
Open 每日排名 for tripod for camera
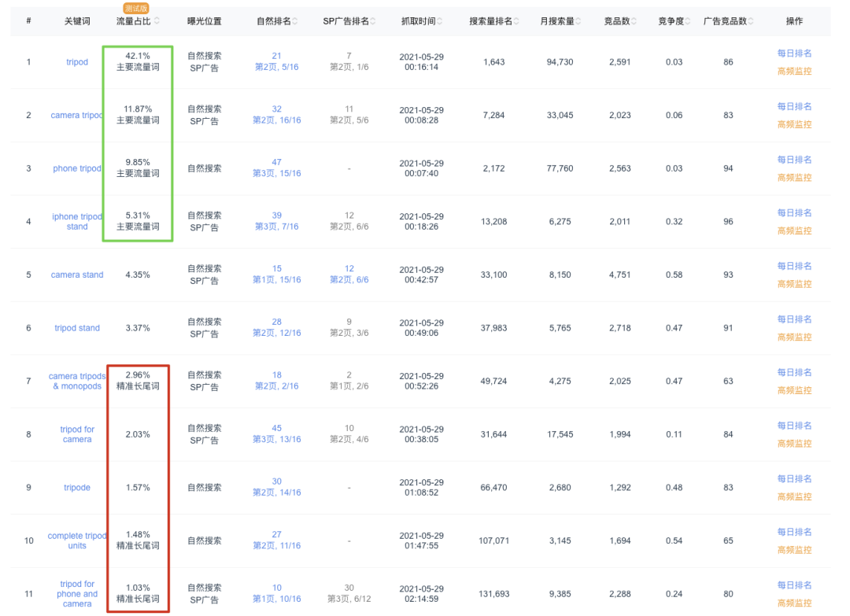[x=795, y=426]
